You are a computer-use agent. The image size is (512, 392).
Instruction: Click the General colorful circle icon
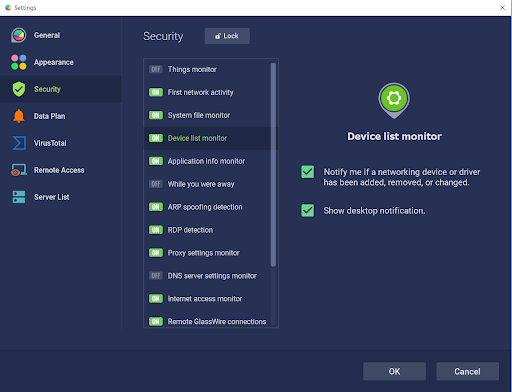pyautogui.click(x=19, y=35)
